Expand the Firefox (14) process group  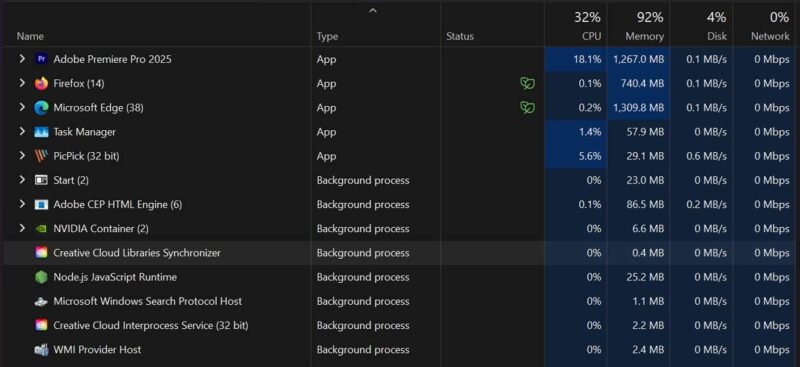tap(22, 83)
